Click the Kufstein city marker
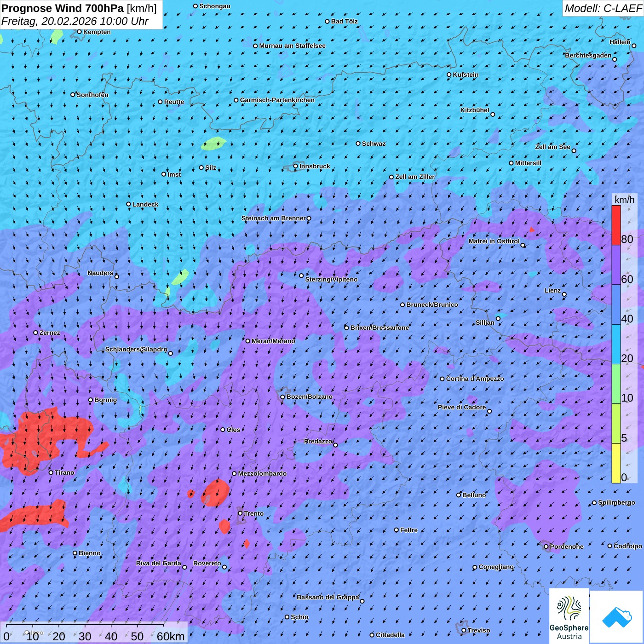 pyautogui.click(x=449, y=75)
